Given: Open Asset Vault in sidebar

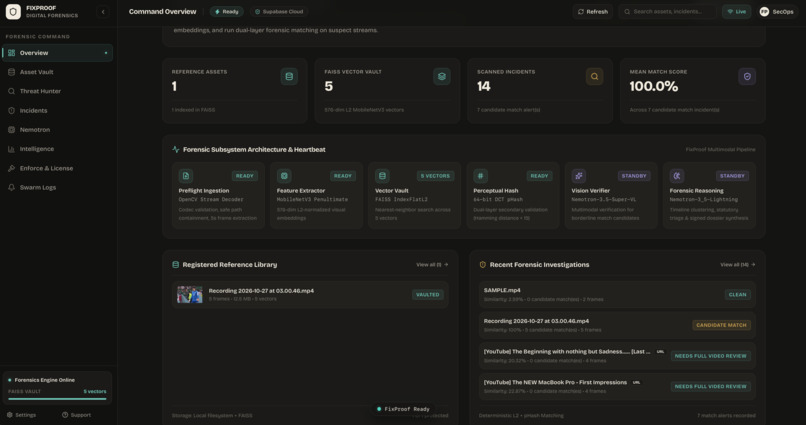Looking at the screenshot, I should pyautogui.click(x=57, y=72).
